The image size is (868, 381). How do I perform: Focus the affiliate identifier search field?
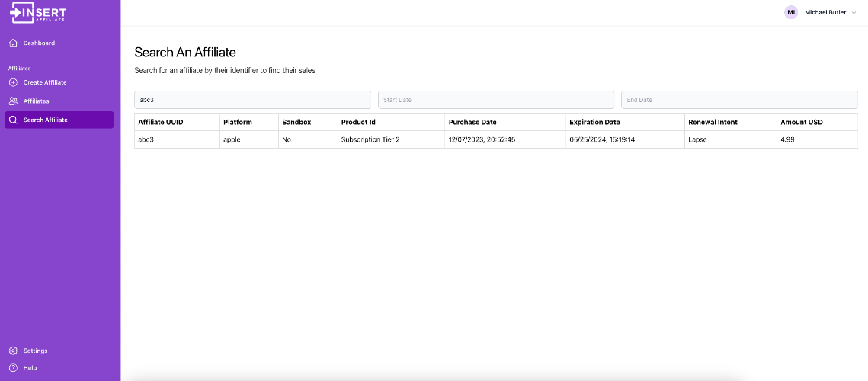pyautogui.click(x=252, y=100)
